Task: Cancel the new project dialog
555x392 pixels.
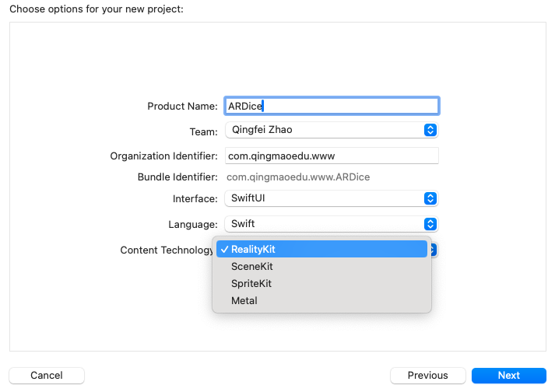Action: (47, 376)
